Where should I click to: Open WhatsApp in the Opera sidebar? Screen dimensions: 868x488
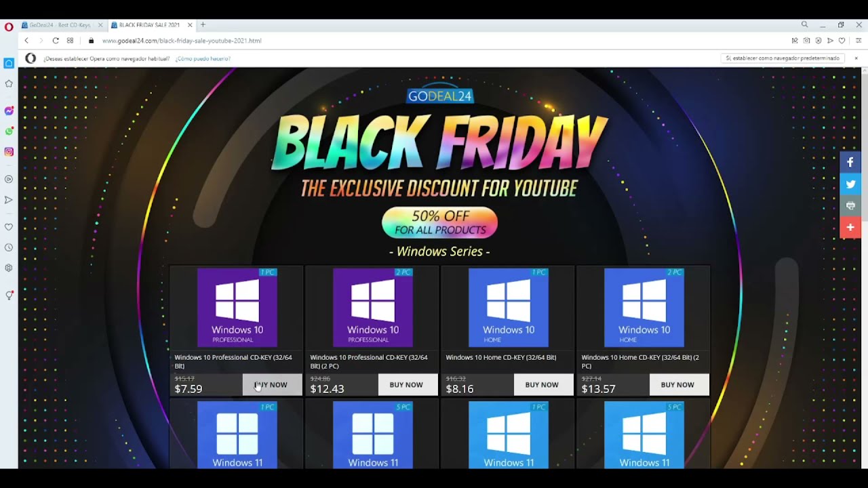pyautogui.click(x=9, y=131)
